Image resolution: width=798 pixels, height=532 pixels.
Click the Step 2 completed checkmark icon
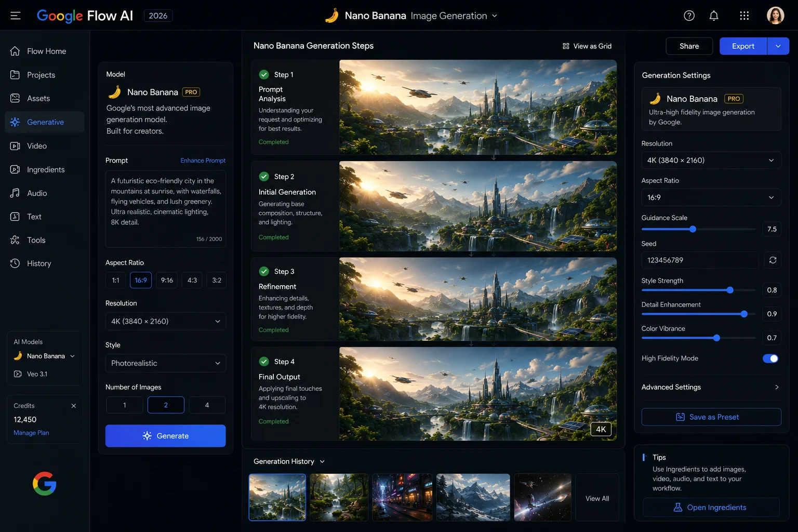pos(264,176)
